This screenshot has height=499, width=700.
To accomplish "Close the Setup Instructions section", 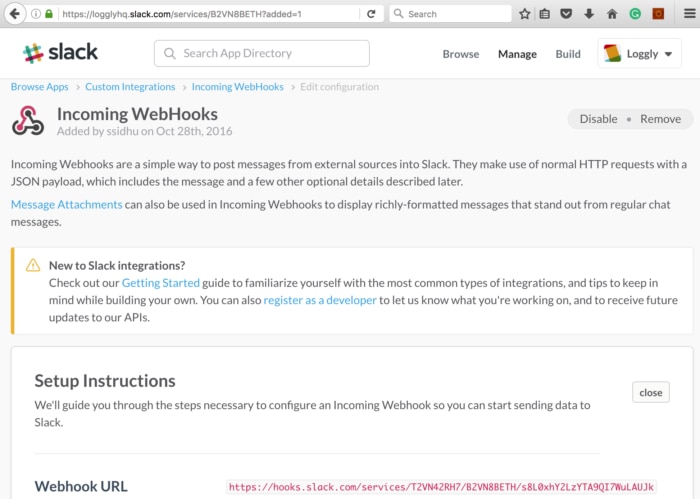I will coord(650,392).
